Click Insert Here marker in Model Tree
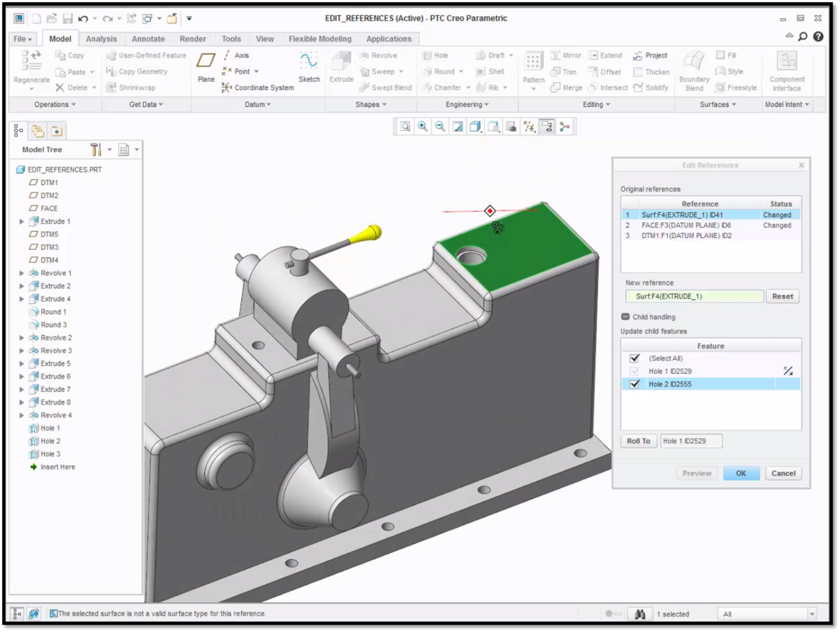 pyautogui.click(x=52, y=467)
